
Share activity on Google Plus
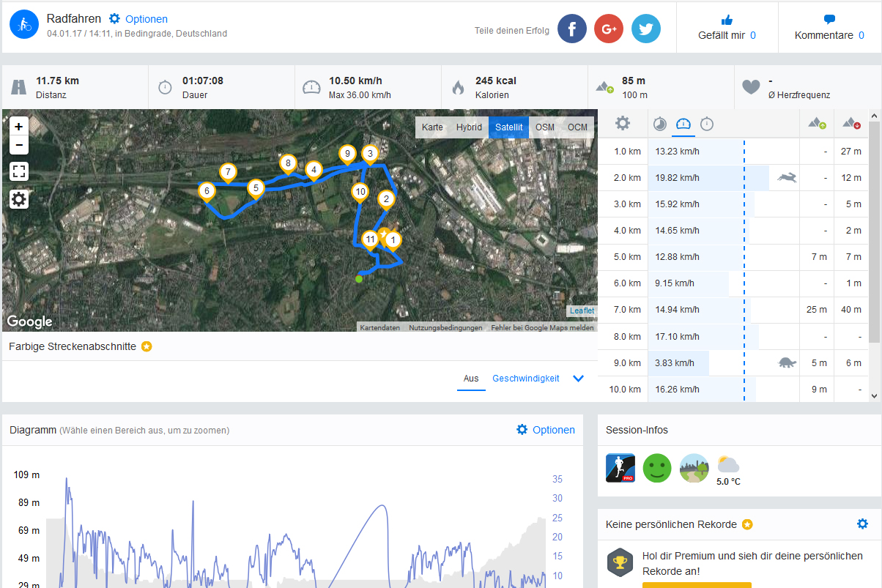(x=609, y=29)
